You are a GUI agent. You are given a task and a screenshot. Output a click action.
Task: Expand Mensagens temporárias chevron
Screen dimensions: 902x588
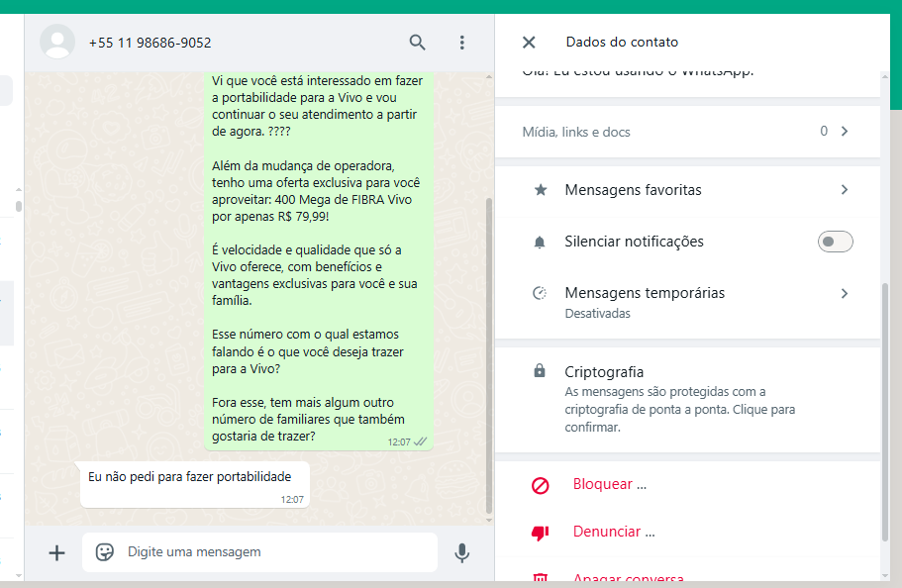click(844, 293)
